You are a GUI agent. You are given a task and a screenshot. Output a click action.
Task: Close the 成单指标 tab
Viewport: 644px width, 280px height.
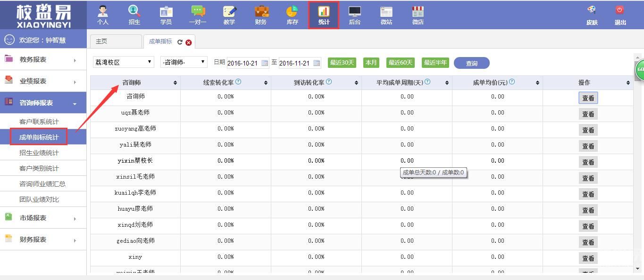pos(189,42)
